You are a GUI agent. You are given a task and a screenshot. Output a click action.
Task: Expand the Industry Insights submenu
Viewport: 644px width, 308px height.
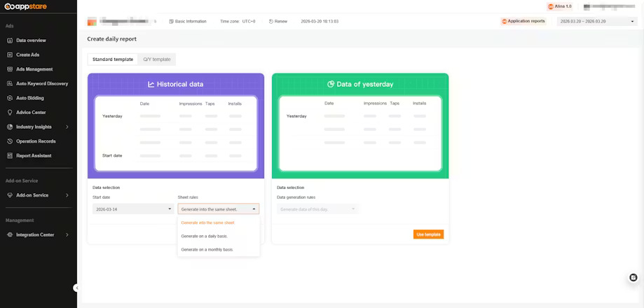pyautogui.click(x=67, y=127)
